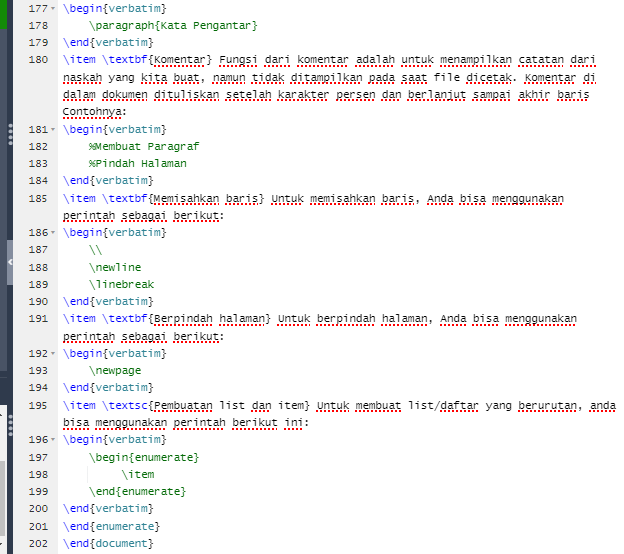The image size is (624, 554).
Task: Click \end{enumerate} on line 199
Action: [137, 492]
